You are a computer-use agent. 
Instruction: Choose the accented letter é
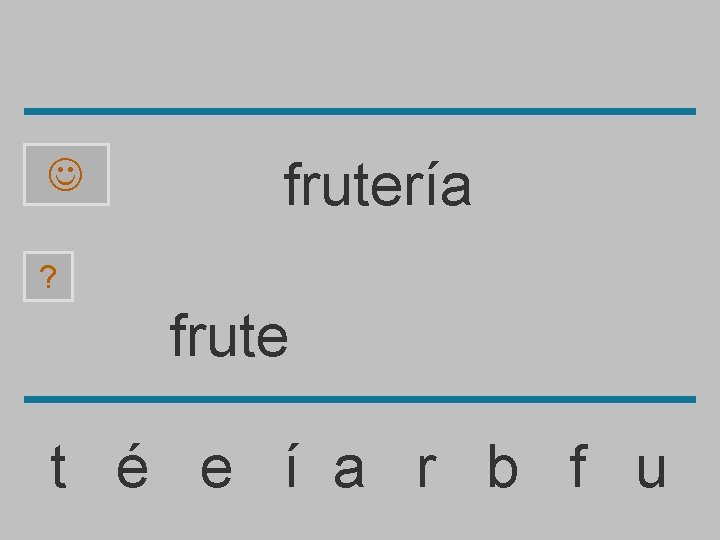(133, 468)
